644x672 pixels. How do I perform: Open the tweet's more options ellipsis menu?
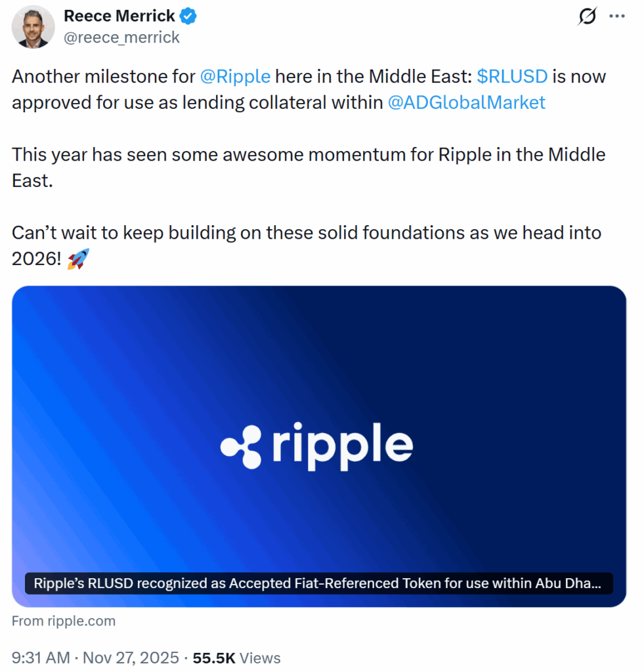click(x=618, y=14)
